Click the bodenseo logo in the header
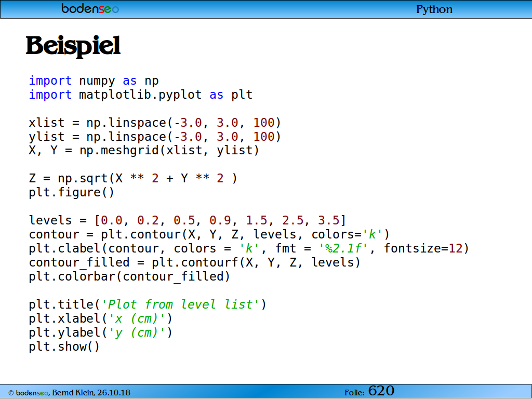The height and width of the screenshot is (399, 532). 90,8
